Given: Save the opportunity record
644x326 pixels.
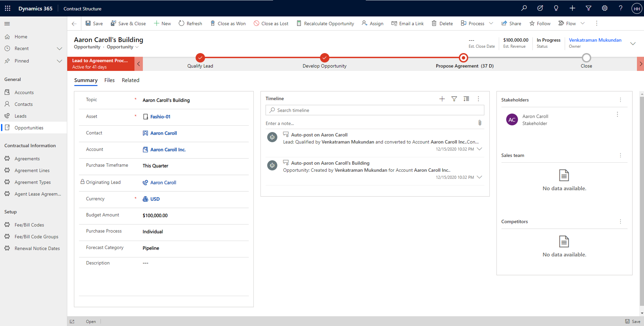Looking at the screenshot, I should click(x=94, y=24).
